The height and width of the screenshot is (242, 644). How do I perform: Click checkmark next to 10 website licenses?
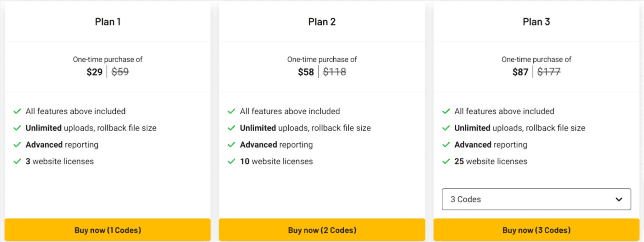(231, 162)
